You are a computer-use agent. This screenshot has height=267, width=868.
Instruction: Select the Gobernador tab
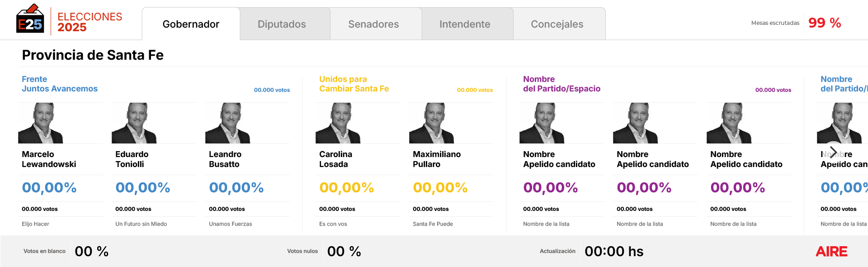[x=190, y=24]
